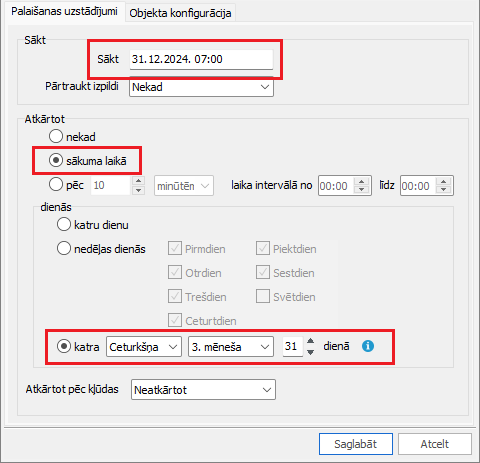Screen dimensions: 480x463
Task: Toggle the Ceturtdien checkbox
Action: click(x=175, y=320)
